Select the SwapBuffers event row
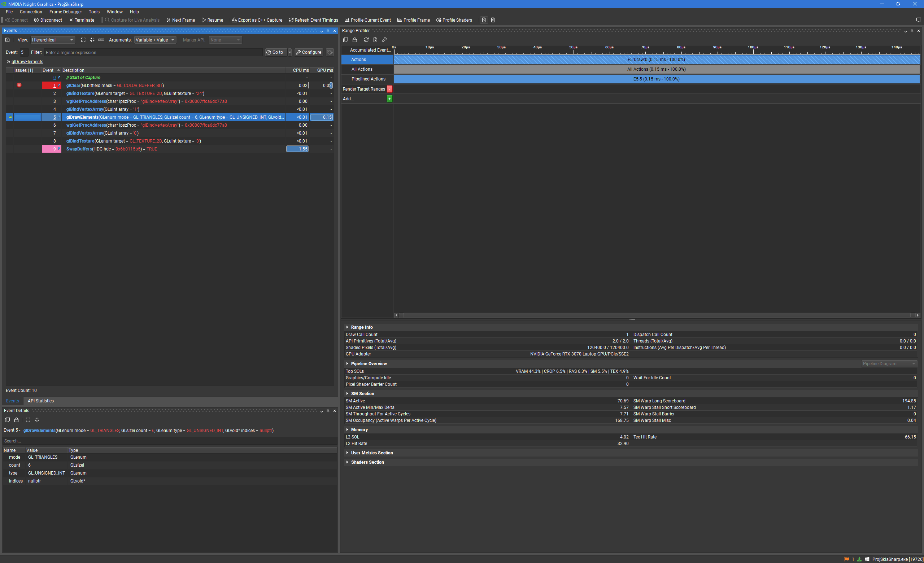924x563 pixels. coord(170,149)
